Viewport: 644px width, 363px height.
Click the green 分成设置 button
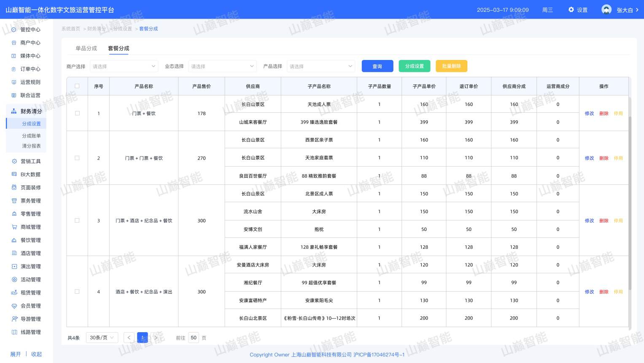414,66
